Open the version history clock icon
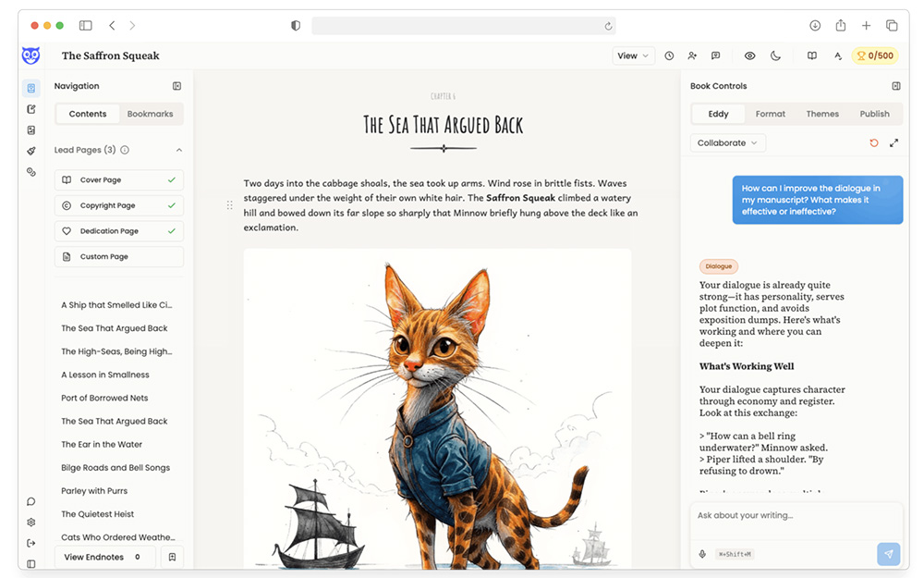Image resolution: width=924 pixels, height=578 pixels. 669,55
